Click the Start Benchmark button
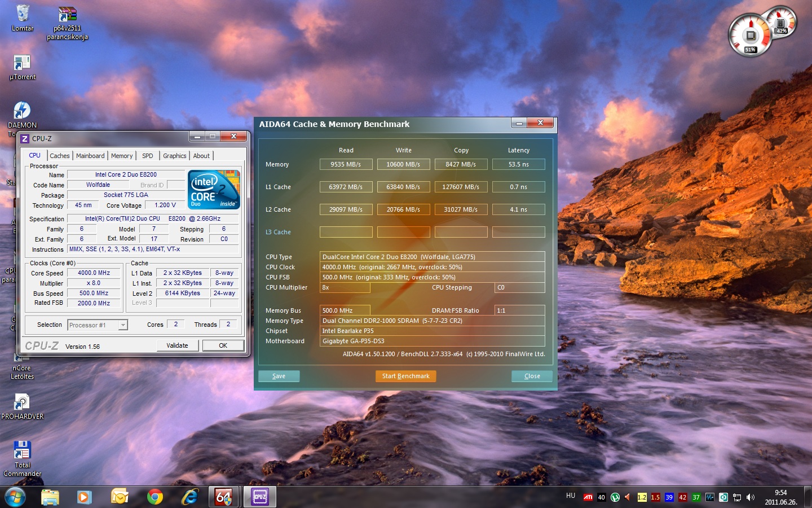The image size is (812, 508). point(406,376)
